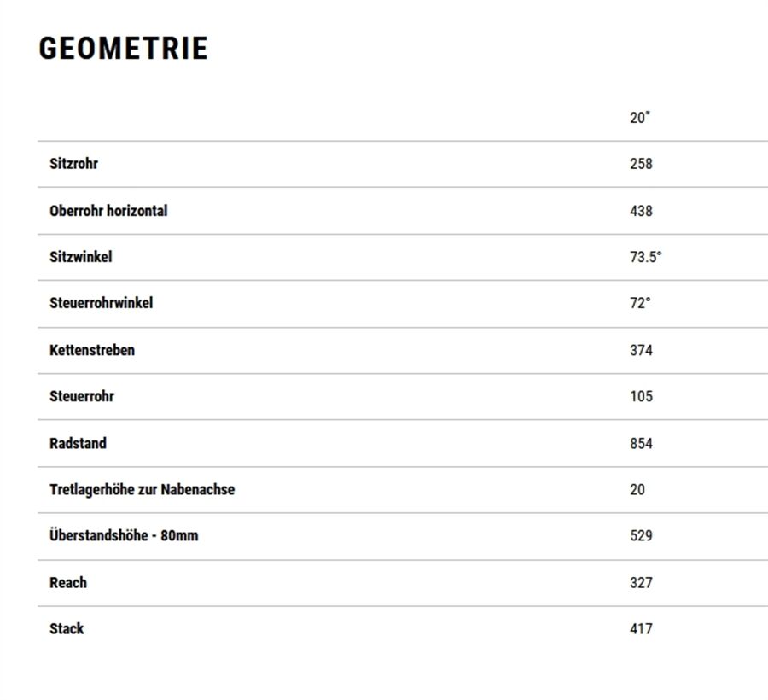Click the Radstand row label
Image resolution: width=768 pixels, height=700 pixels.
coord(78,443)
